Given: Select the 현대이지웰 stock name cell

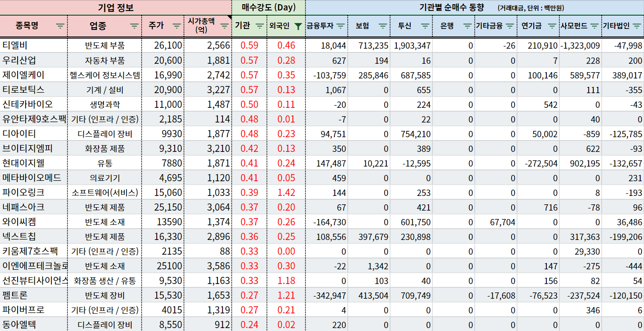Looking at the screenshot, I should pos(34,163).
